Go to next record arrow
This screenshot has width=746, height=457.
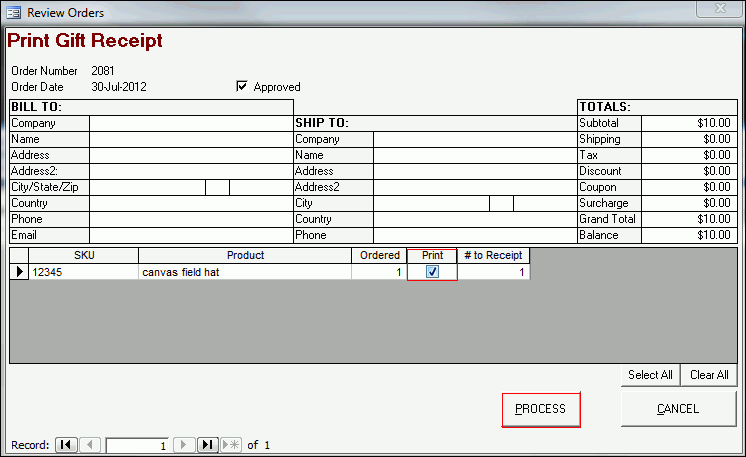[x=184, y=445]
